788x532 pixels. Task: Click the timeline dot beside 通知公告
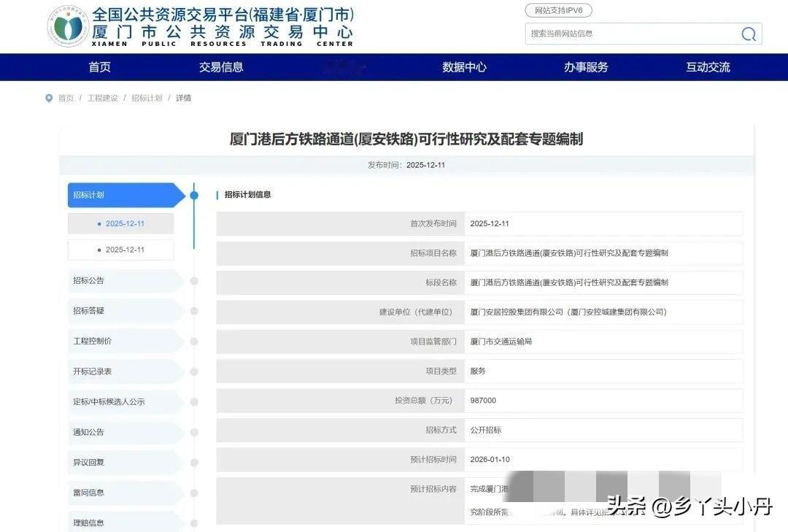194,432
